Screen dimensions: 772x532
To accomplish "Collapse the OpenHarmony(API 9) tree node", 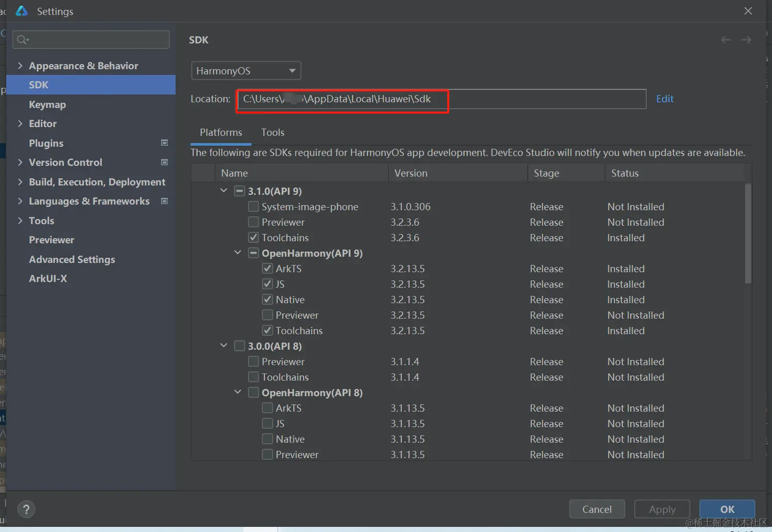I will click(x=238, y=253).
